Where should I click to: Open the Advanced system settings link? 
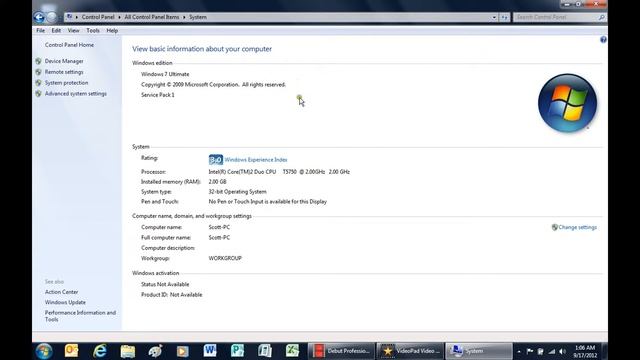click(76, 93)
